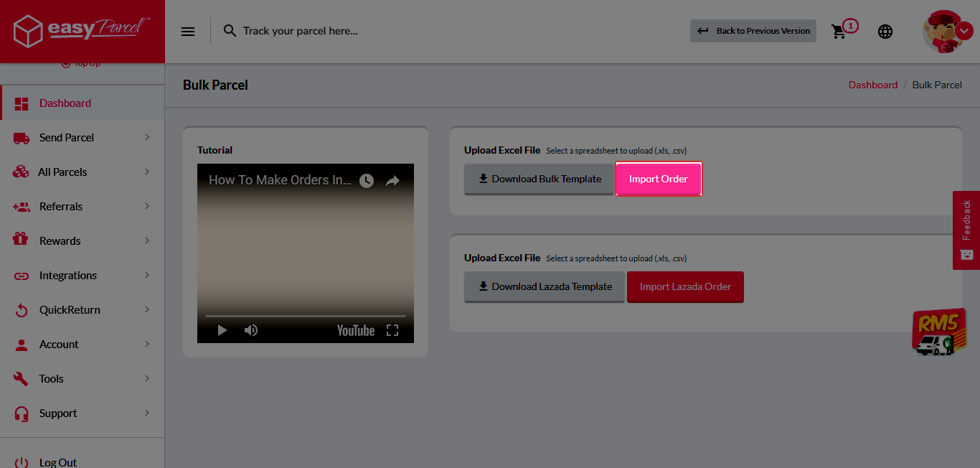This screenshot has height=468, width=980.
Task: Click the Log Out power icon
Action: [x=22, y=463]
